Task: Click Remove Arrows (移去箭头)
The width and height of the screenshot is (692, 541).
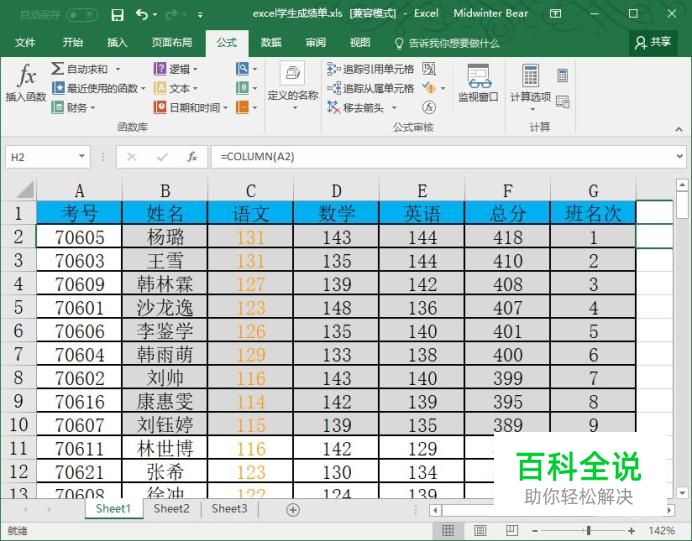Action: (357, 107)
